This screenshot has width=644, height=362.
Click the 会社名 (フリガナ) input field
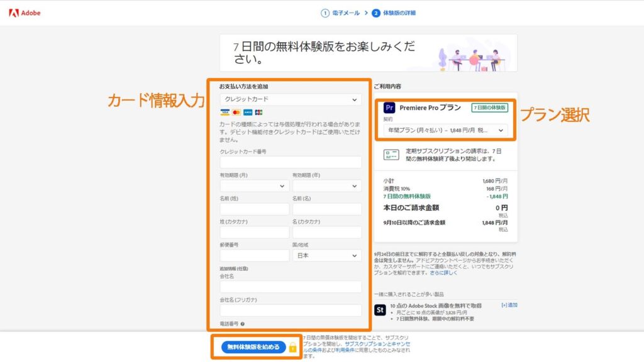(x=291, y=310)
